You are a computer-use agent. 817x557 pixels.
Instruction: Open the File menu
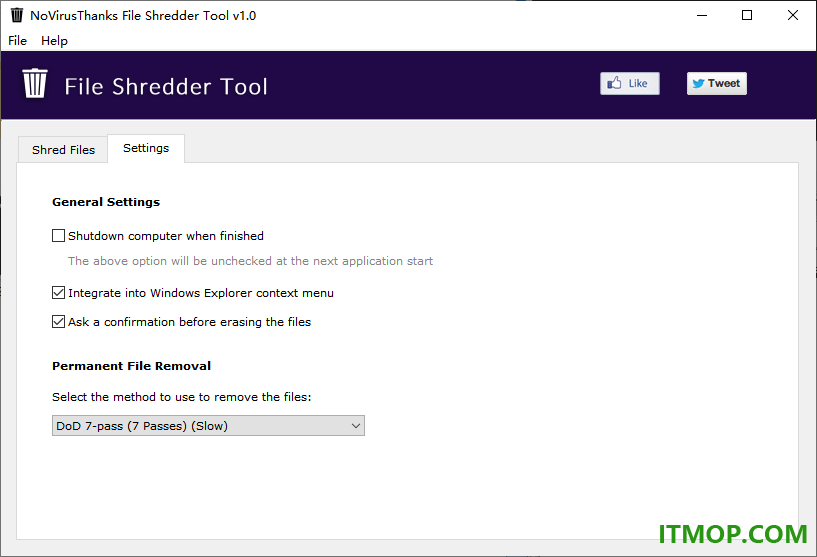[17, 41]
